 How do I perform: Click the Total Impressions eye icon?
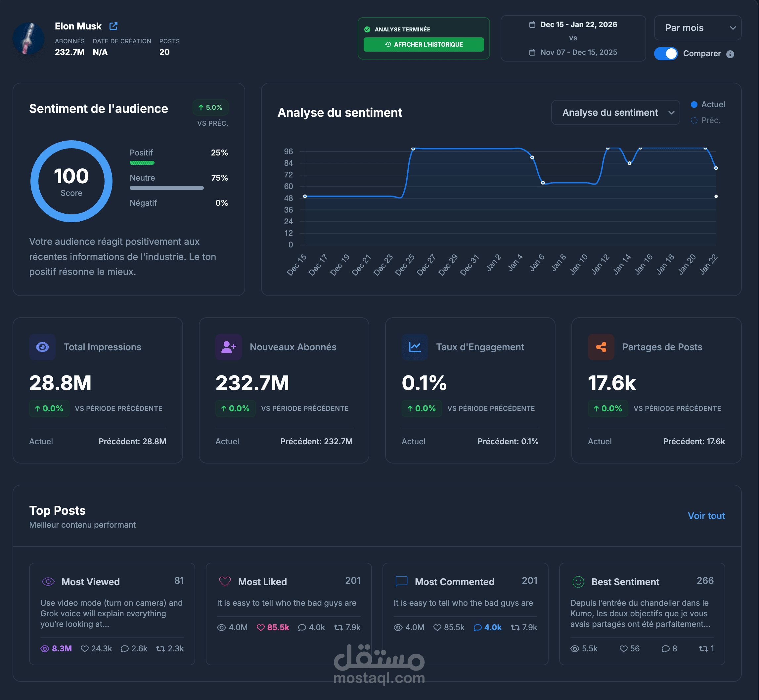tap(42, 347)
